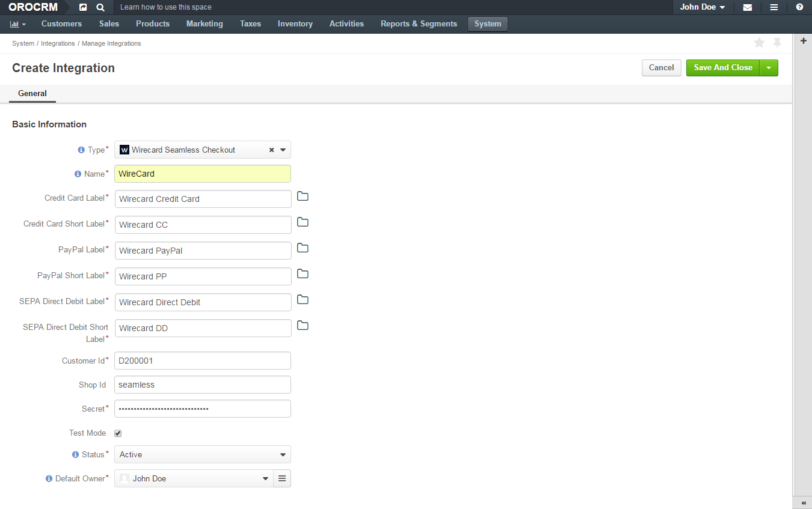Click the System breadcrumb link

(x=23, y=43)
